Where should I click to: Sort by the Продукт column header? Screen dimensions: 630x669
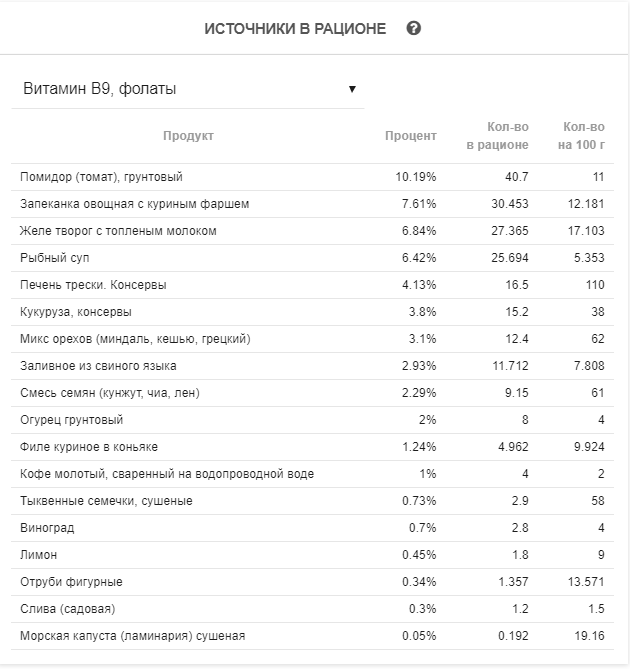pyautogui.click(x=188, y=136)
